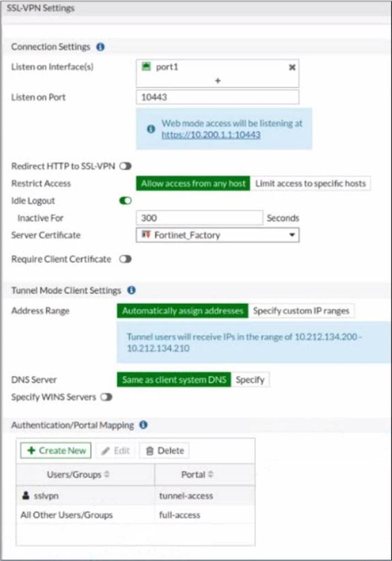Disable the Idle Logout toggle
Viewport: 392px width, 561px height.
[x=125, y=201]
